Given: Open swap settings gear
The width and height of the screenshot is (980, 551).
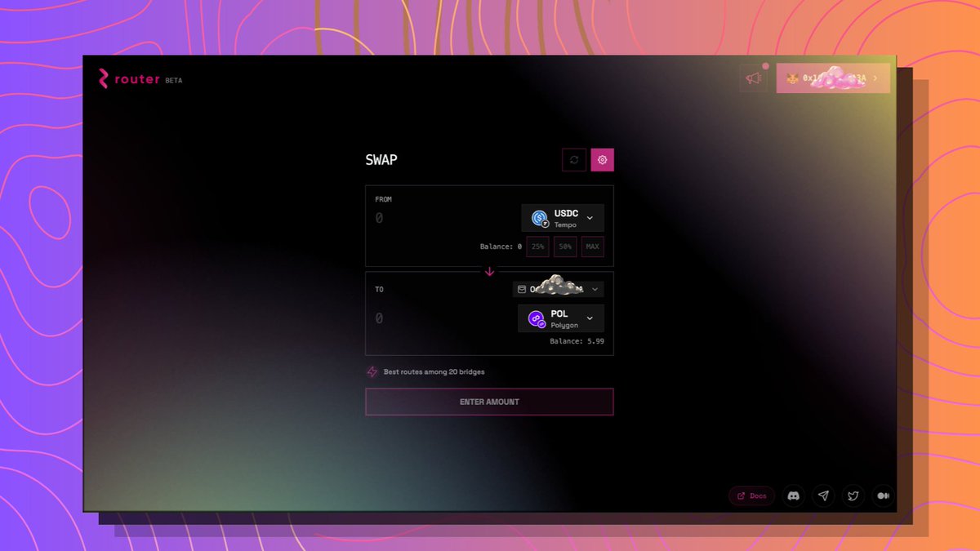Looking at the screenshot, I should (603, 160).
